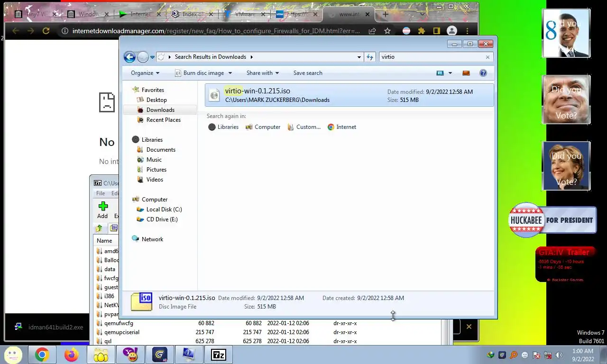Refresh the Search Results in Downloads view
Screen dimensions: 607x364
370,57
